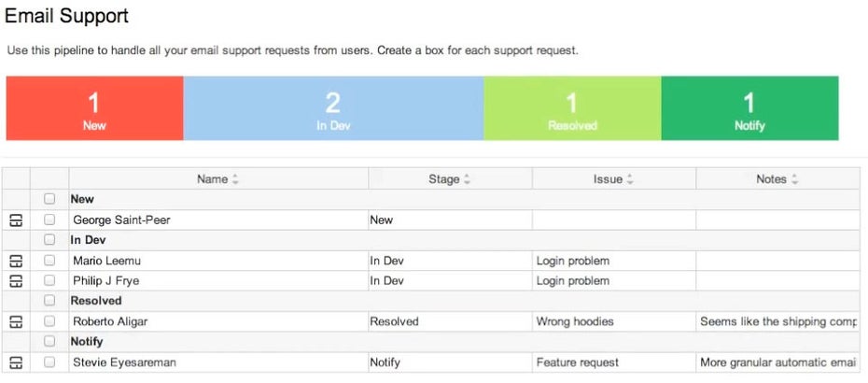The image size is (868, 383).
Task: Sort by the Name column header
Action: [218, 179]
